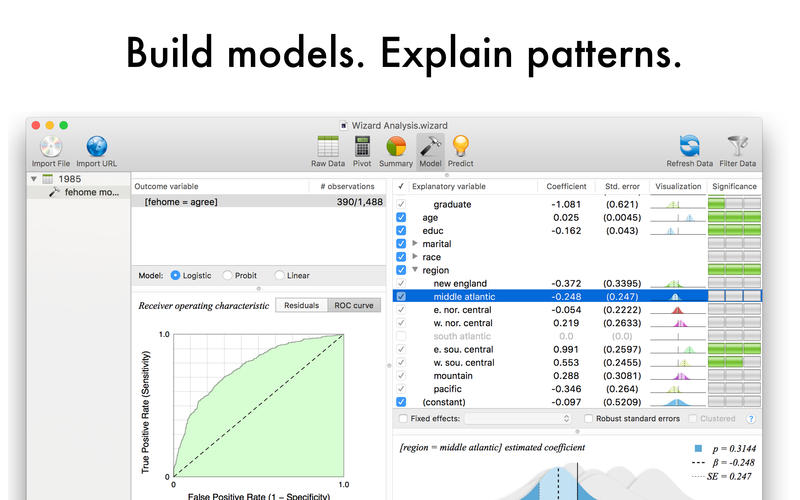Open the Pivot calculator view

pos(362,147)
